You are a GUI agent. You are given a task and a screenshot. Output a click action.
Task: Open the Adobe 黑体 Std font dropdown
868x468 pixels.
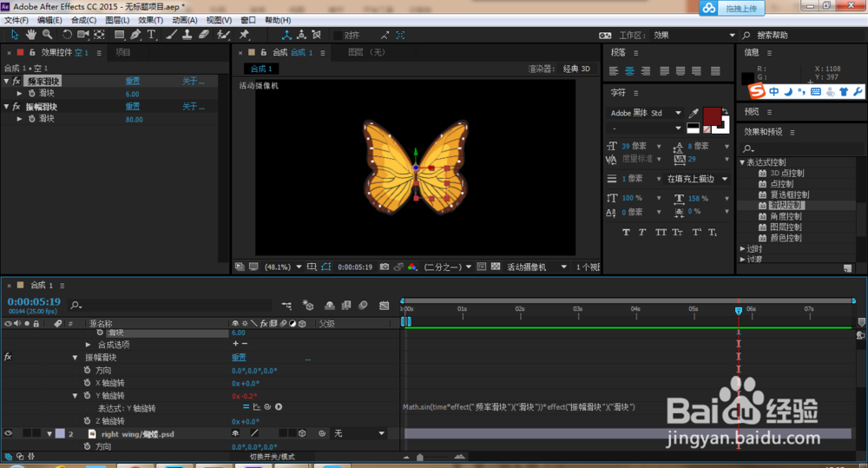click(646, 113)
